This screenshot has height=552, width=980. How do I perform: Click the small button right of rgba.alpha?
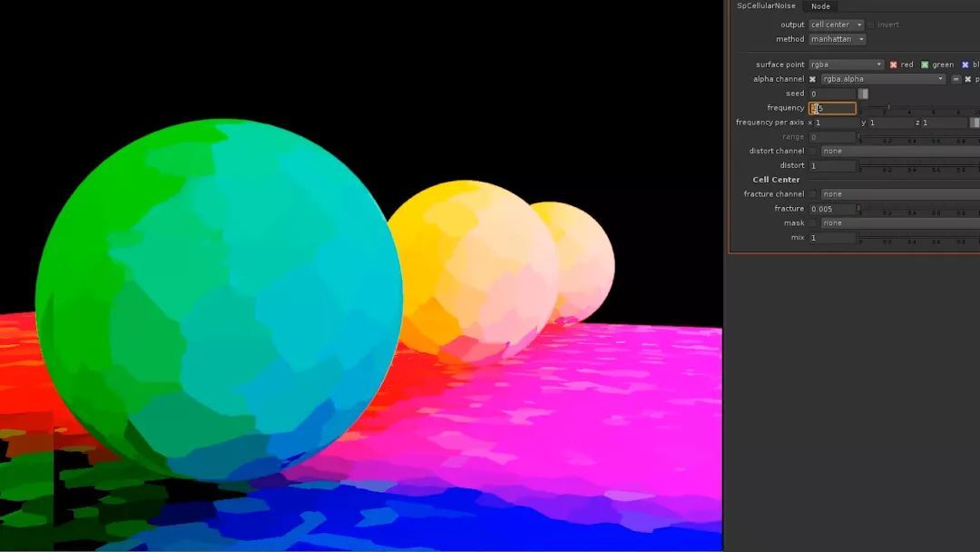coord(955,79)
